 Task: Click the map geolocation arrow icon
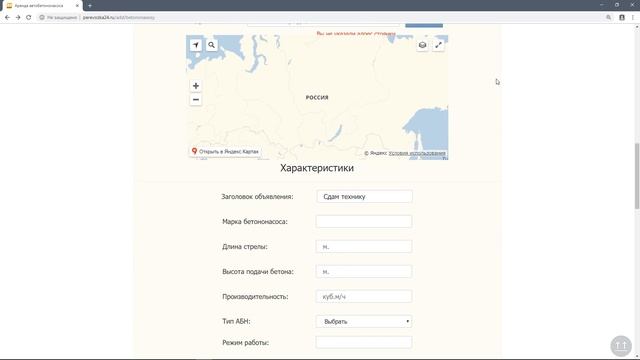tap(196, 45)
